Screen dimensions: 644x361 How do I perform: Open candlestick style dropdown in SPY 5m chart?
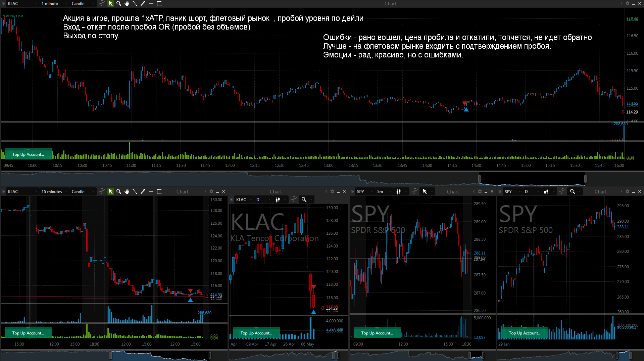click(x=401, y=191)
